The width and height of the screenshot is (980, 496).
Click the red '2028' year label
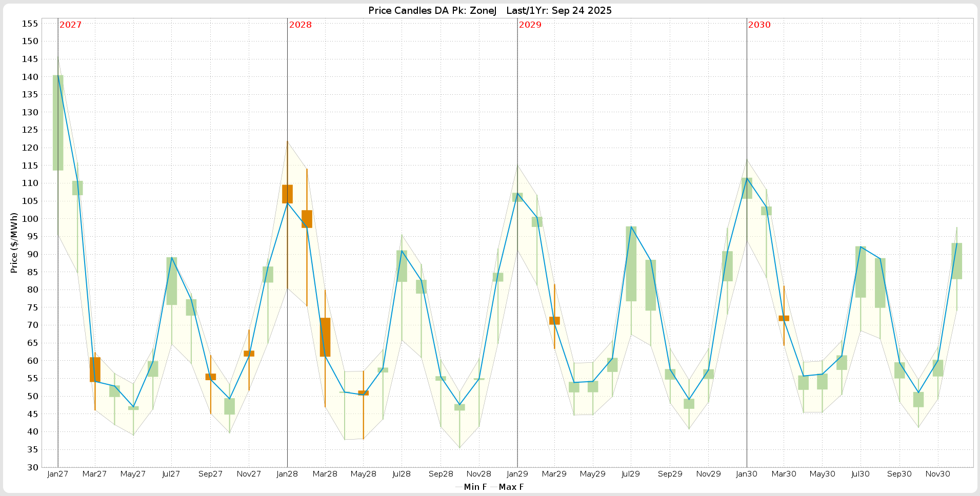click(x=300, y=25)
